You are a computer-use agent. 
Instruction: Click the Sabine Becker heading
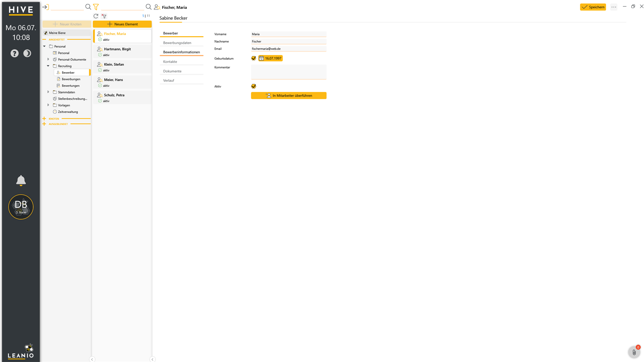[173, 18]
